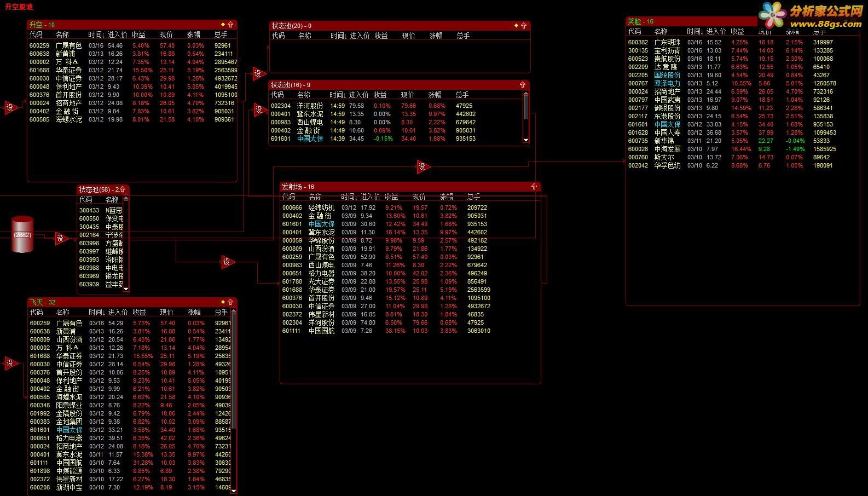Select 状态池(20) - 0 panel title
Image resolution: width=868 pixels, height=496 pixels.
point(292,26)
